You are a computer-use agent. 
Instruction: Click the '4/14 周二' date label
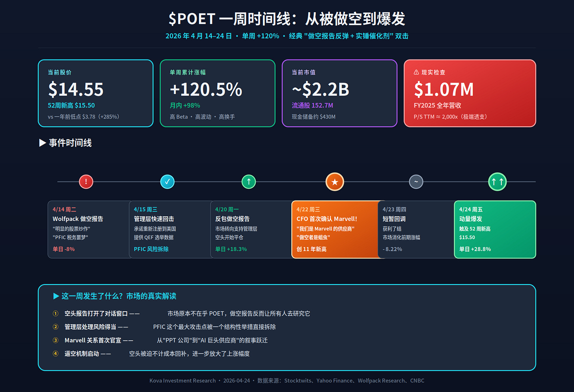[x=65, y=210]
